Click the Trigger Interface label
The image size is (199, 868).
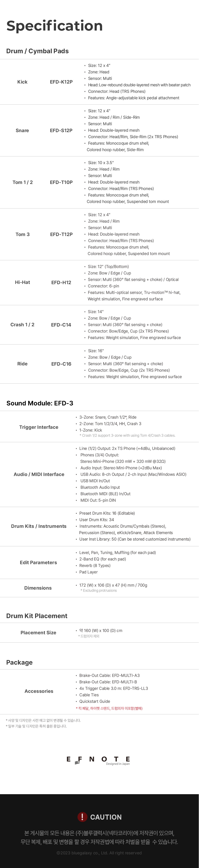[39, 427]
